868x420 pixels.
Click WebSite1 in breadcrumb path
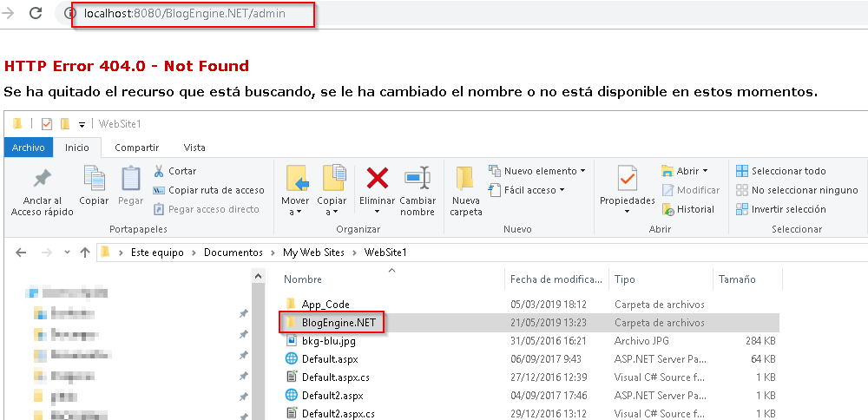[385, 253]
